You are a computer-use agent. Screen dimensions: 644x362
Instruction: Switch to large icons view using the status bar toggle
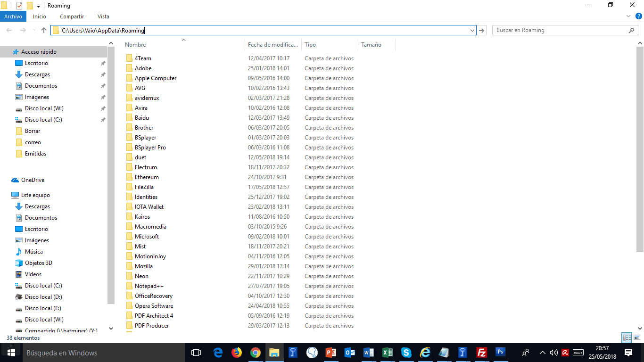(637, 337)
